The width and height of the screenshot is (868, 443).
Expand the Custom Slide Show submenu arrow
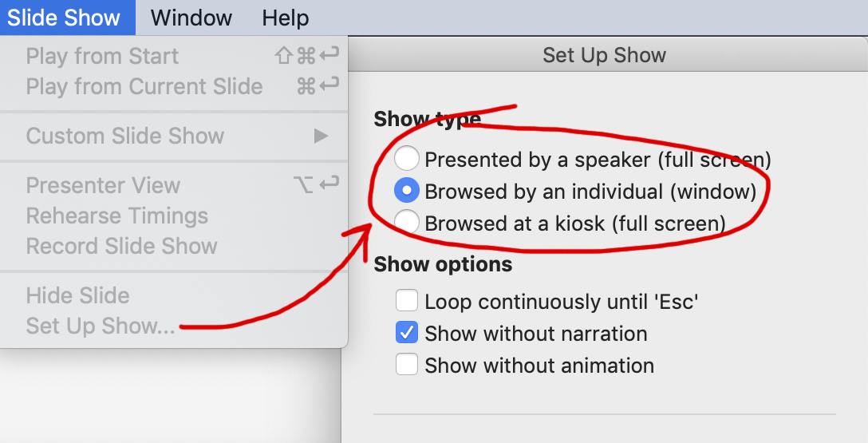tap(321, 136)
